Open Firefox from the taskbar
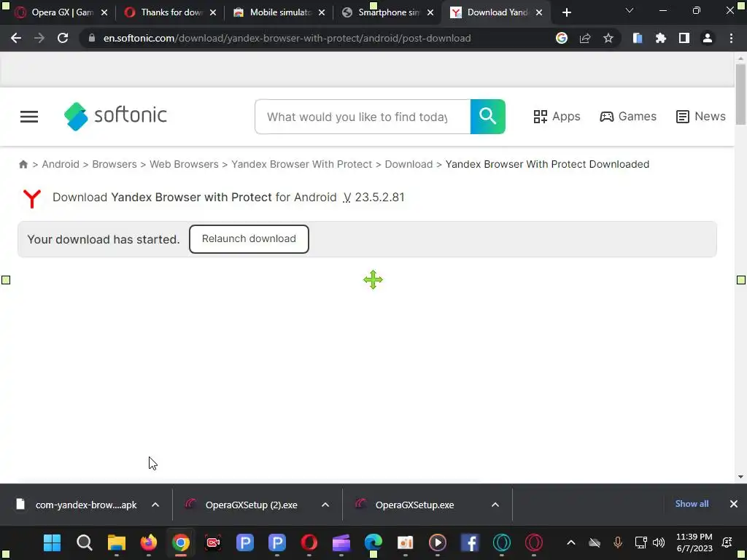Viewport: 747px width, 560px height. pyautogui.click(x=149, y=542)
